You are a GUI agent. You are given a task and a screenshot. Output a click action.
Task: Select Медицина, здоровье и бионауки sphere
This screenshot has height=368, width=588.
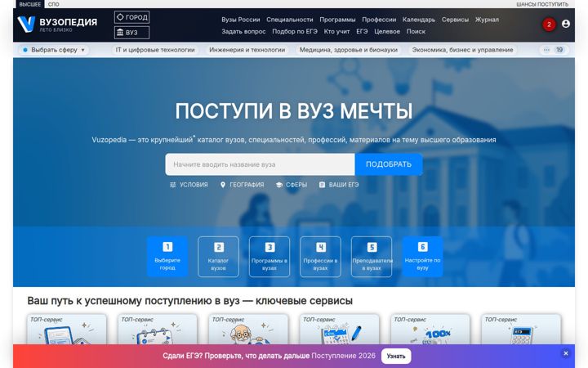pos(348,50)
